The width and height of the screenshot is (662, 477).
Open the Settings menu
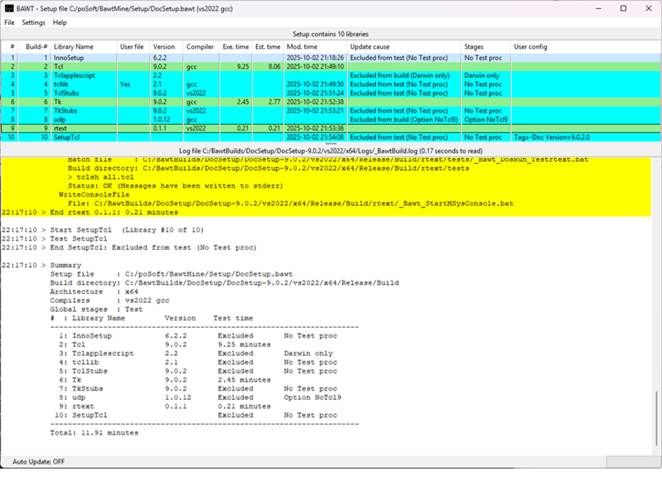pyautogui.click(x=34, y=22)
